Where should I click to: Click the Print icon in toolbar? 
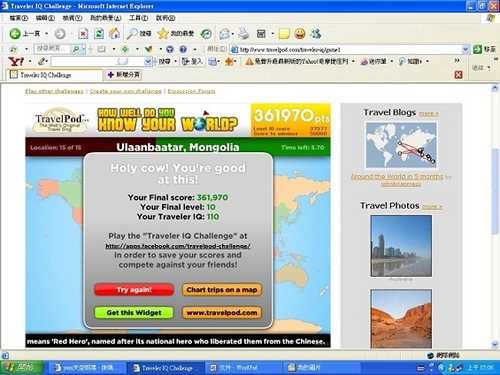click(x=244, y=33)
